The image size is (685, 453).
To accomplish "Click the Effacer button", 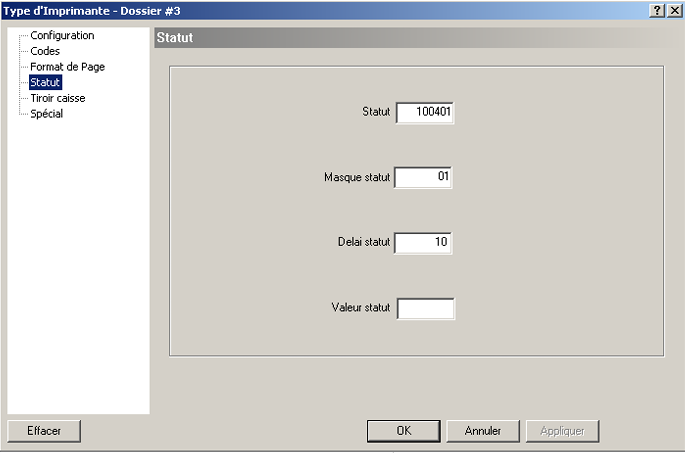I will tap(44, 431).
